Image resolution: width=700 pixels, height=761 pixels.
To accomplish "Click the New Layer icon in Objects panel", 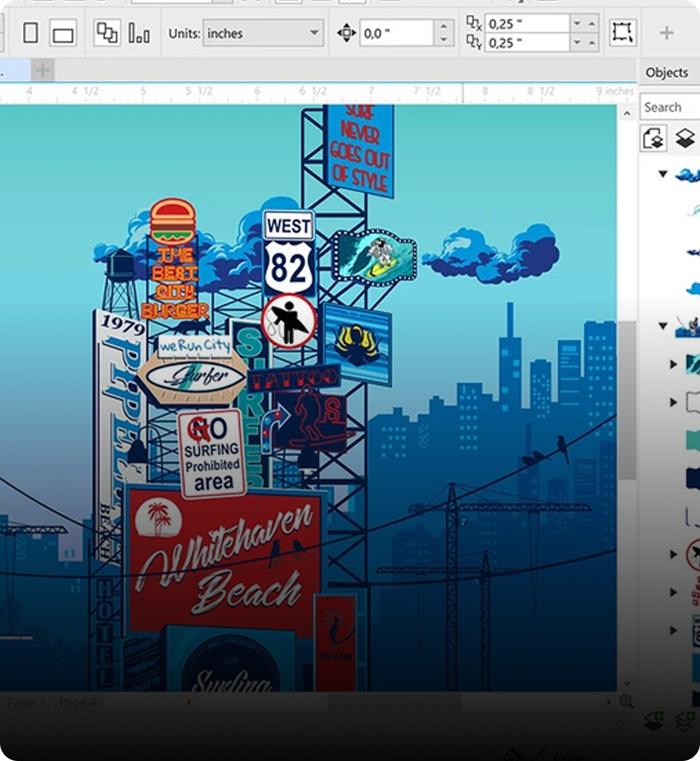I will tap(654, 720).
